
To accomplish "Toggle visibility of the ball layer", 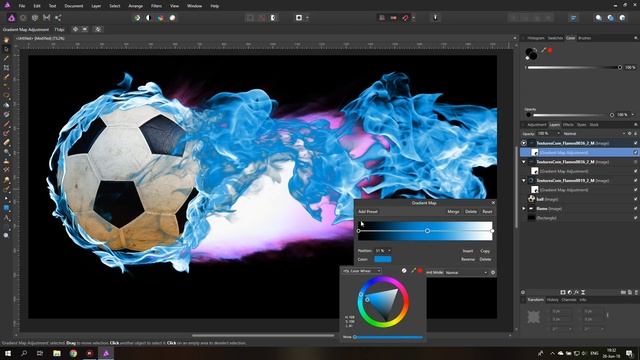I will click(x=636, y=199).
